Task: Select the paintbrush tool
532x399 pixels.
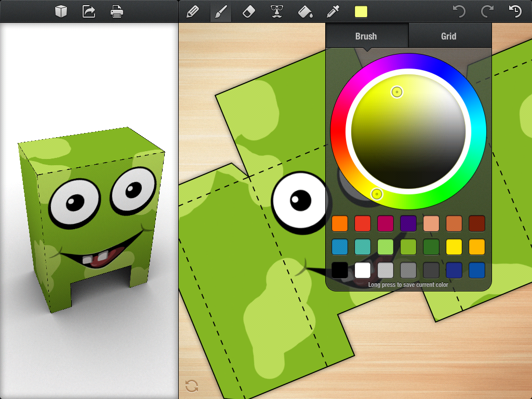Action: coord(221,11)
